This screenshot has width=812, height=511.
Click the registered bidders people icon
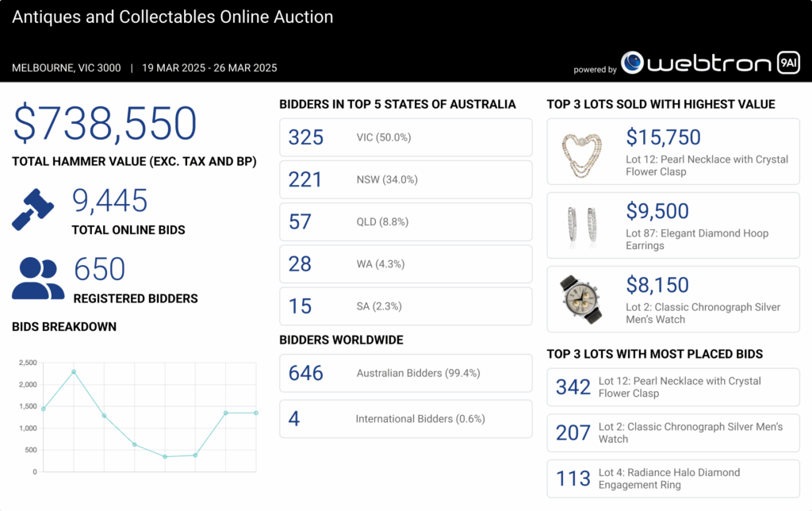click(37, 278)
